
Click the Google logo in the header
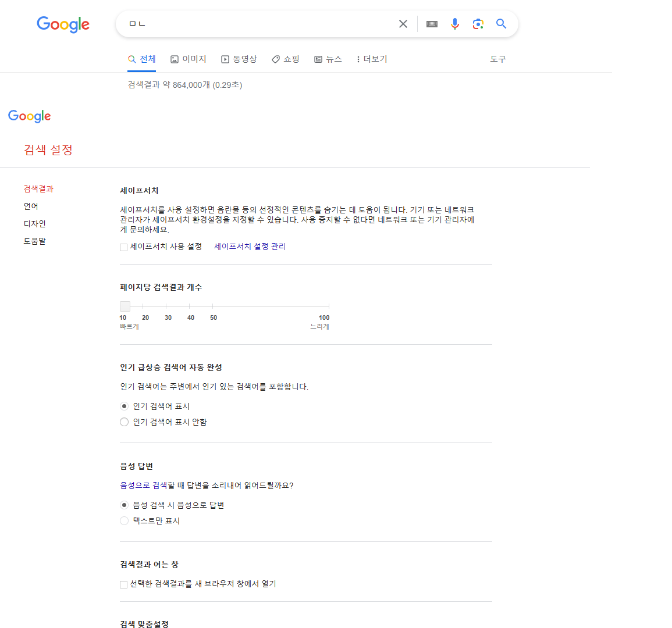[63, 24]
